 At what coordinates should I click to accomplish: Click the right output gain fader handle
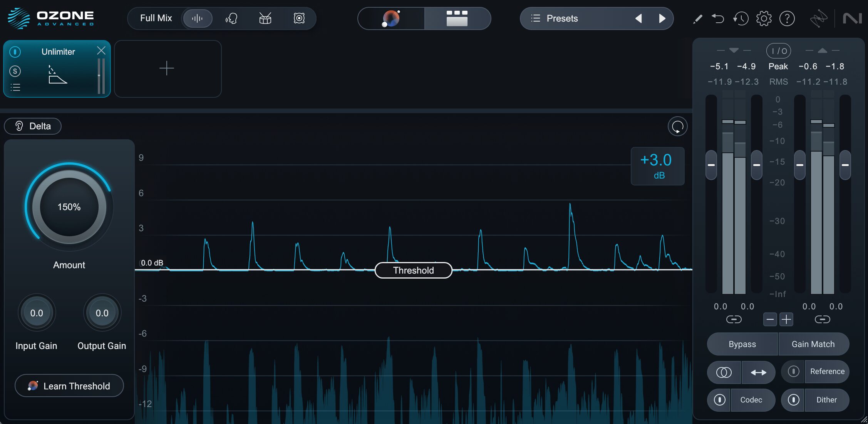click(845, 165)
